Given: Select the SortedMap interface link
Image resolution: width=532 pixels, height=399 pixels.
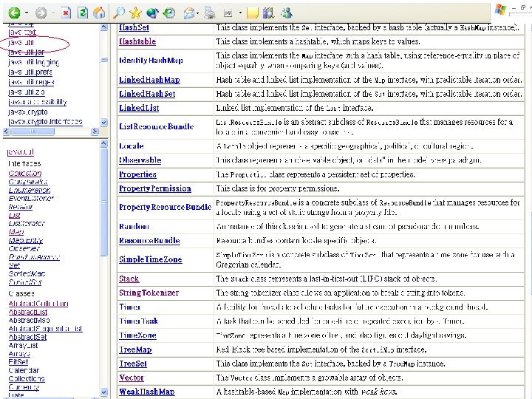Looking at the screenshot, I should point(27,273).
